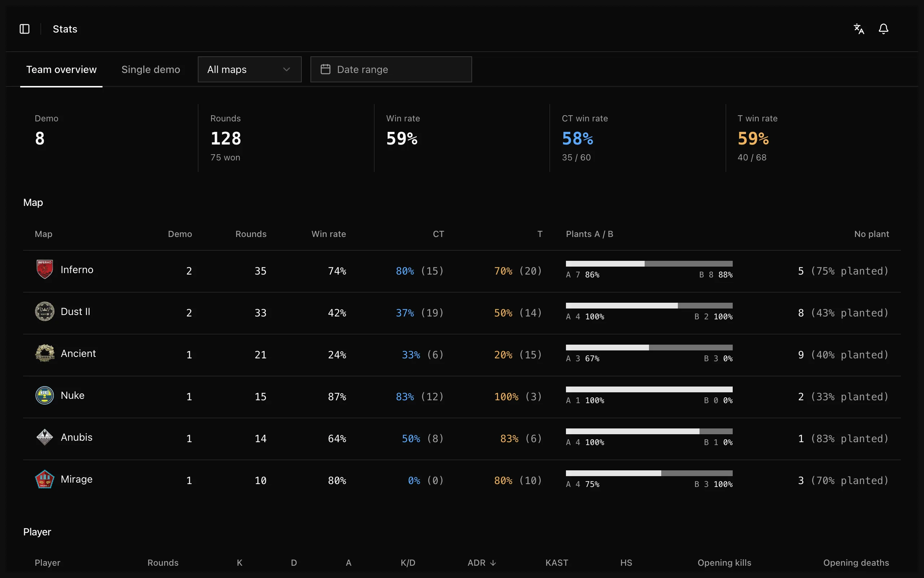Open the Date range field
Screen dimensions: 924x578
click(391, 69)
